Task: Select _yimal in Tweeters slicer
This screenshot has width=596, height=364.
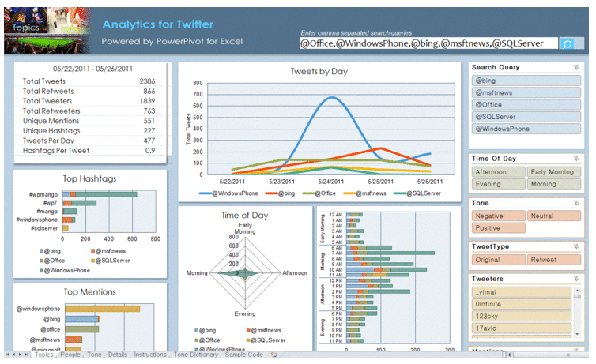Action: pyautogui.click(x=522, y=292)
